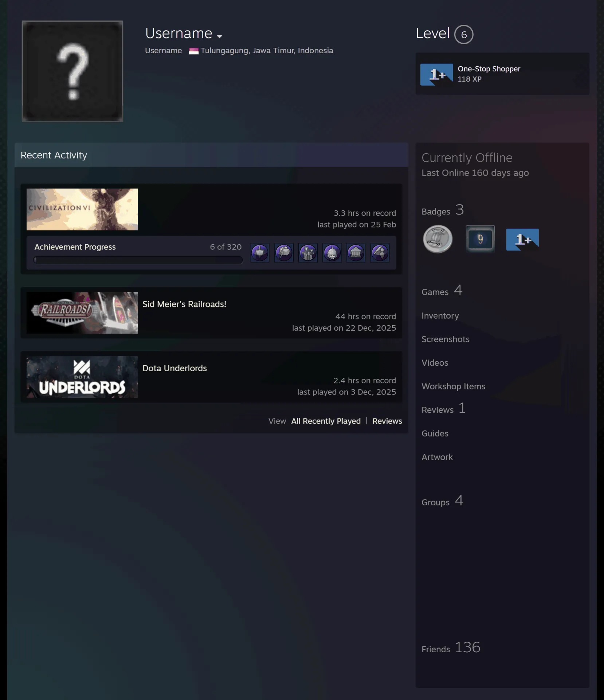Screen dimensions: 604x700
Task: Open the Reviews 1 sidebar link
Action: 444,409
